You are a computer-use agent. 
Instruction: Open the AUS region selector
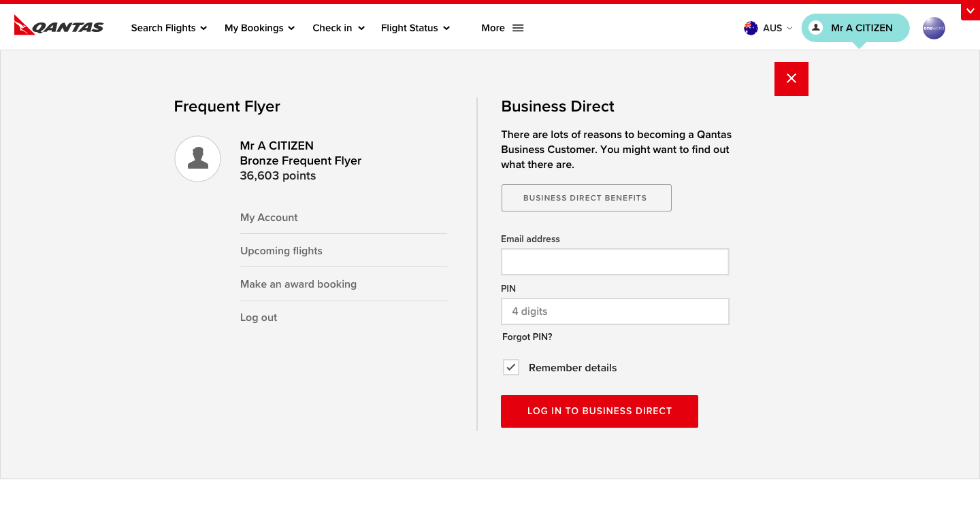pyautogui.click(x=772, y=28)
